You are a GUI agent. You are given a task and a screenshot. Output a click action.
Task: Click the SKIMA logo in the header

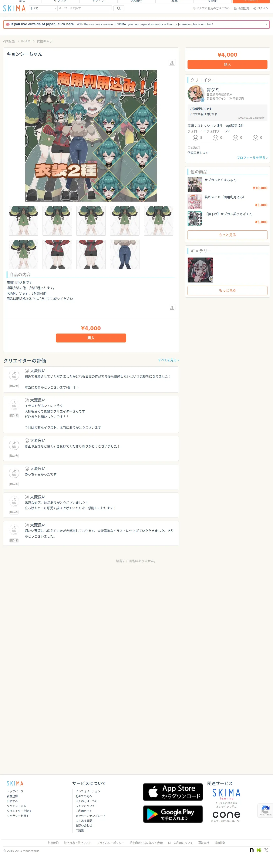coord(14,9)
